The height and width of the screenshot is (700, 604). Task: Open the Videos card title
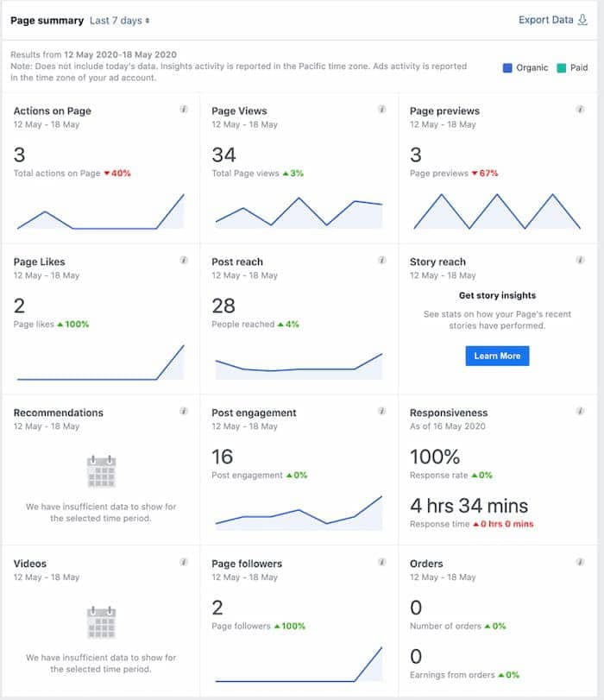[x=30, y=564]
